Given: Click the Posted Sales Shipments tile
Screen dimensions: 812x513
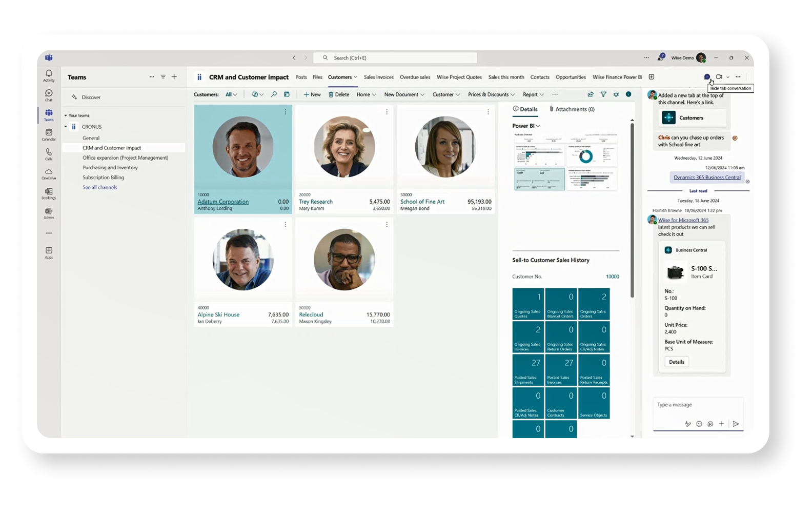Looking at the screenshot, I should coord(528,370).
